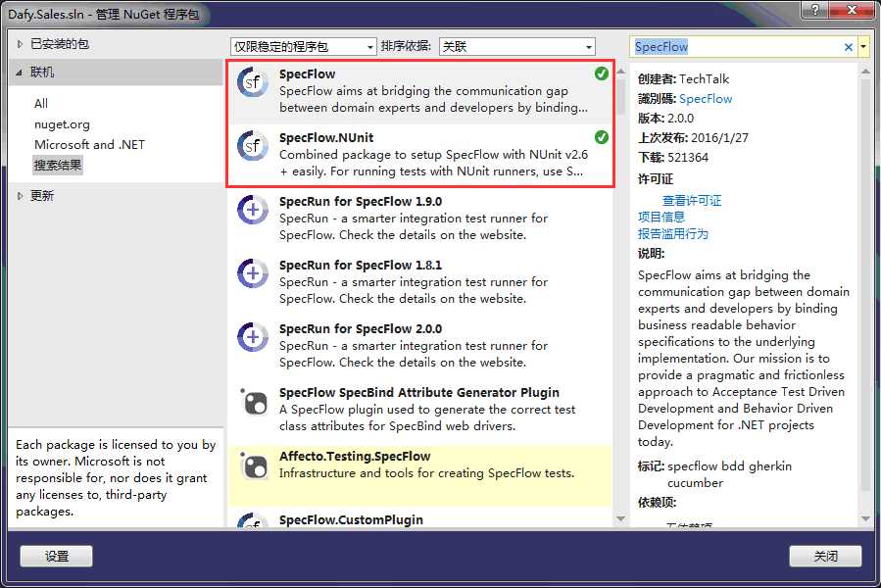
Task: Open the 排序依据 关联 dropdown
Action: pos(516,47)
